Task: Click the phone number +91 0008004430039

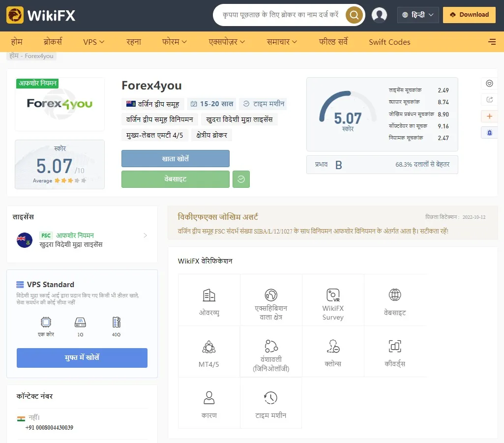Action: point(49,428)
